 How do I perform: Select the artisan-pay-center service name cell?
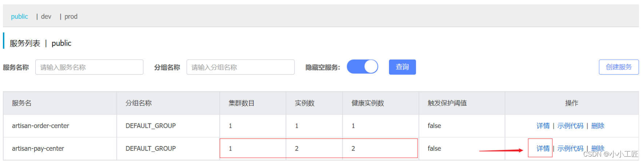(38, 148)
